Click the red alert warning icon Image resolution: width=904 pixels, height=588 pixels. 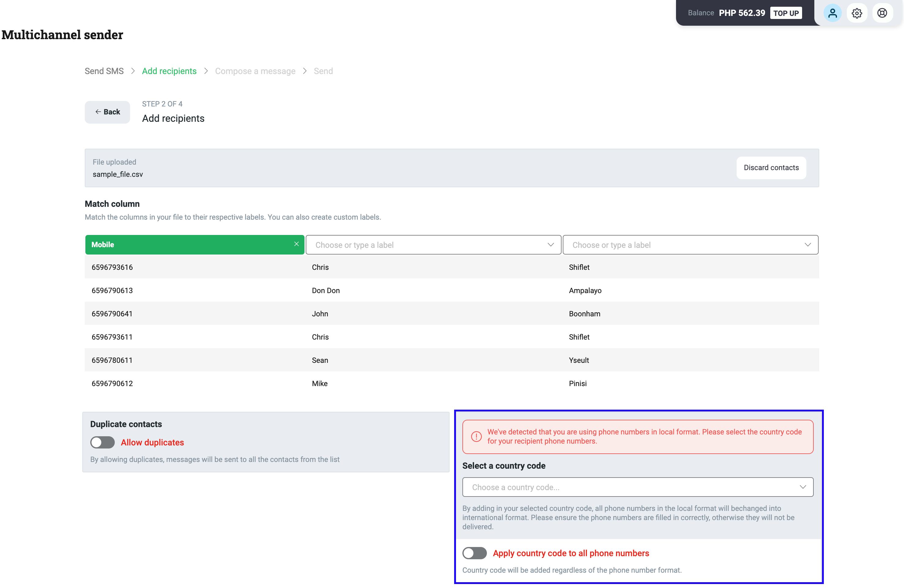point(476,437)
